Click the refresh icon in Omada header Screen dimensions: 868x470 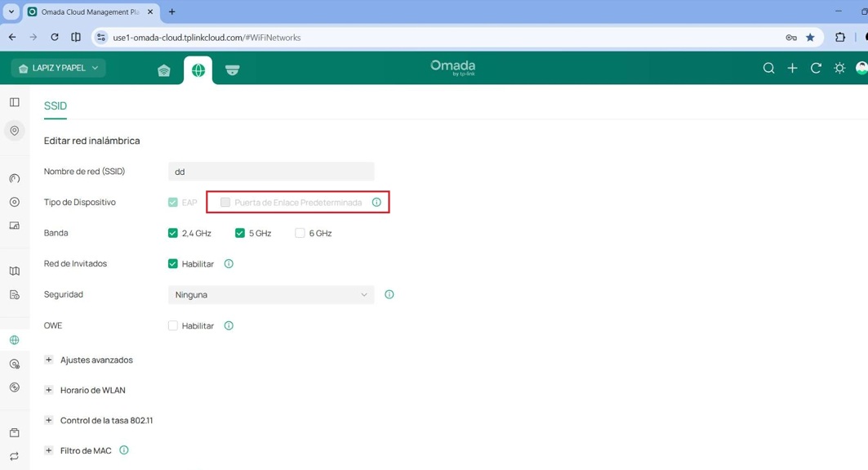(x=816, y=69)
